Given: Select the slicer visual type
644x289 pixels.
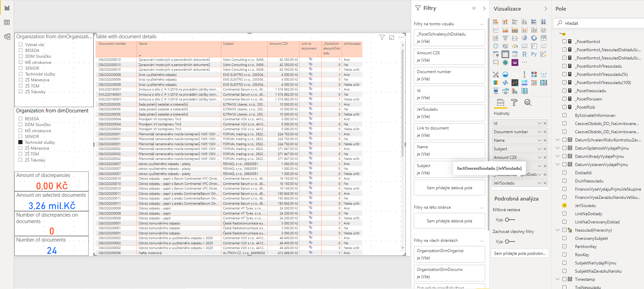Looking at the screenshot, I should tap(496, 54).
